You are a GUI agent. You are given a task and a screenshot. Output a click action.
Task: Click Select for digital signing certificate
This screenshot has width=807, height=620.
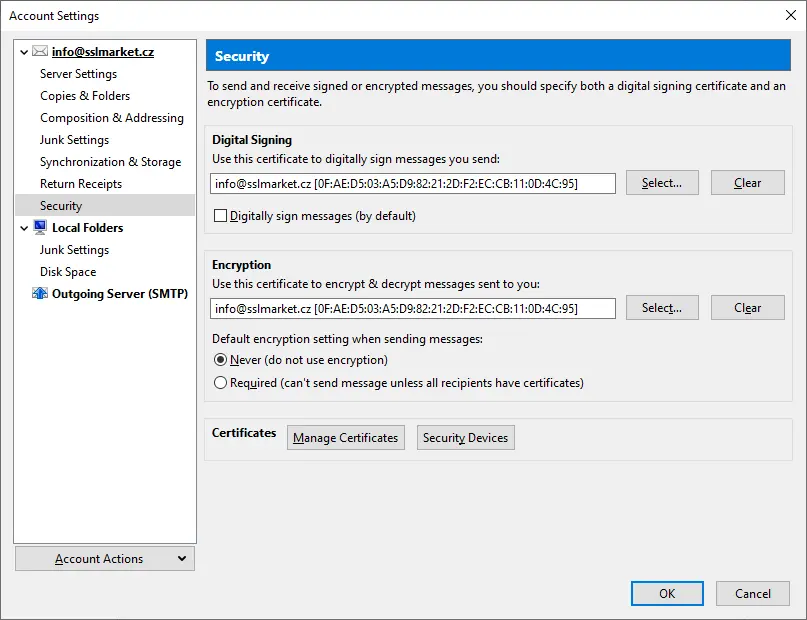[662, 183]
